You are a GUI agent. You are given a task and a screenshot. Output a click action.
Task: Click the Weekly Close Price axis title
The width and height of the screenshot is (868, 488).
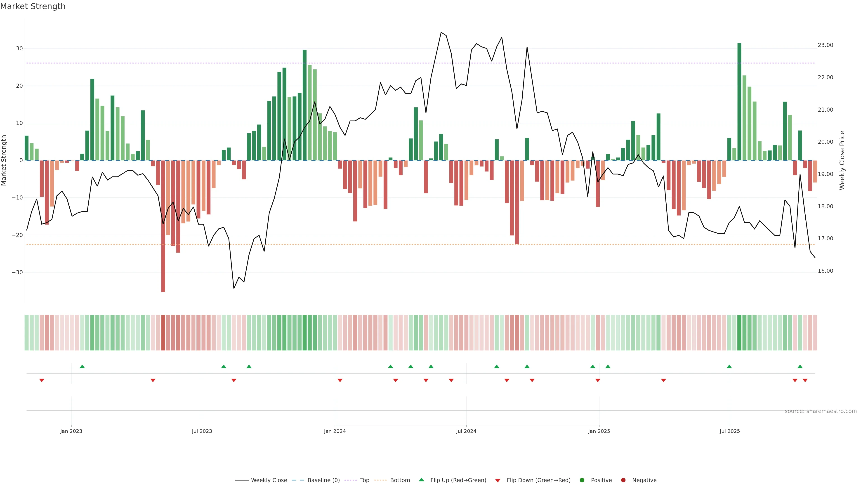pyautogui.click(x=842, y=160)
